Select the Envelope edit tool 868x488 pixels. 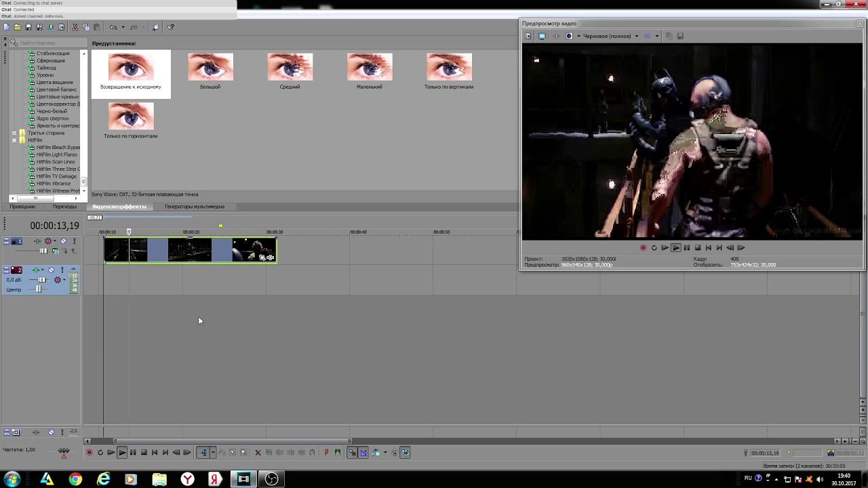[222, 453]
